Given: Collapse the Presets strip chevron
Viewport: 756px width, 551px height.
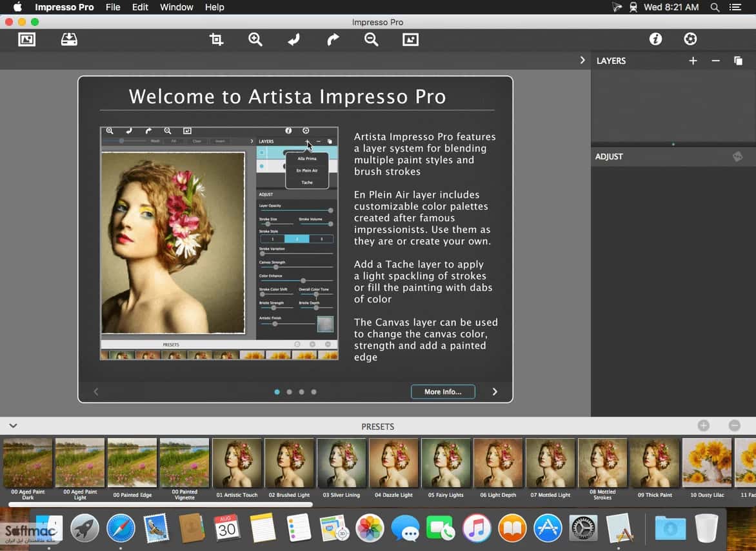Looking at the screenshot, I should (13, 426).
